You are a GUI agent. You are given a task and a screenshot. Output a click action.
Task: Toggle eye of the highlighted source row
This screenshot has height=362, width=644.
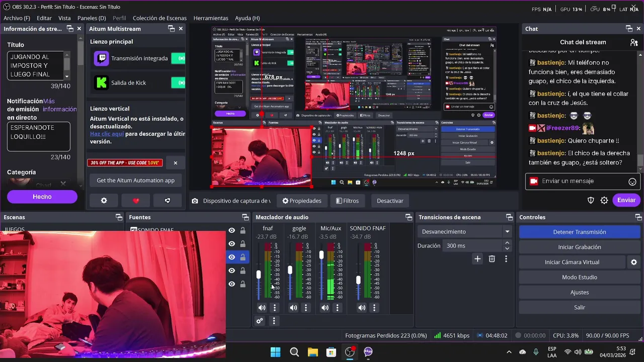[x=231, y=257]
